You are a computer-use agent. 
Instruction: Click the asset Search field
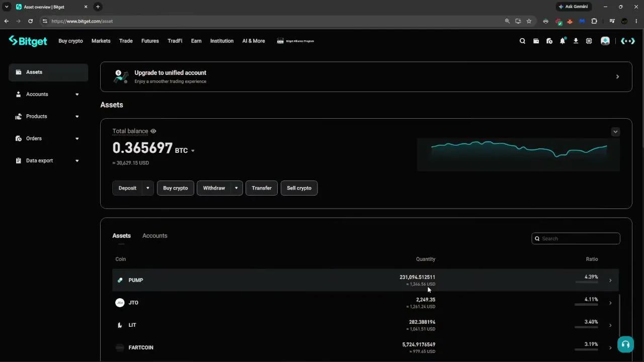(576, 239)
